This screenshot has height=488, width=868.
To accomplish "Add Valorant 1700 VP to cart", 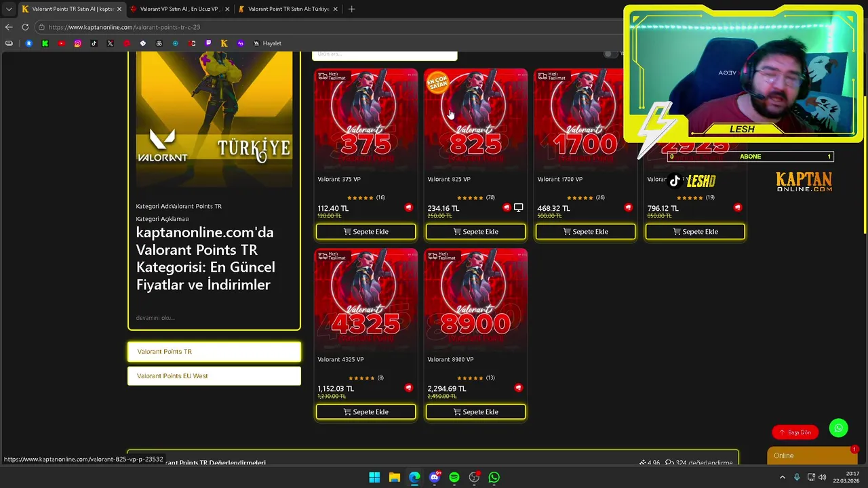I will (x=585, y=232).
